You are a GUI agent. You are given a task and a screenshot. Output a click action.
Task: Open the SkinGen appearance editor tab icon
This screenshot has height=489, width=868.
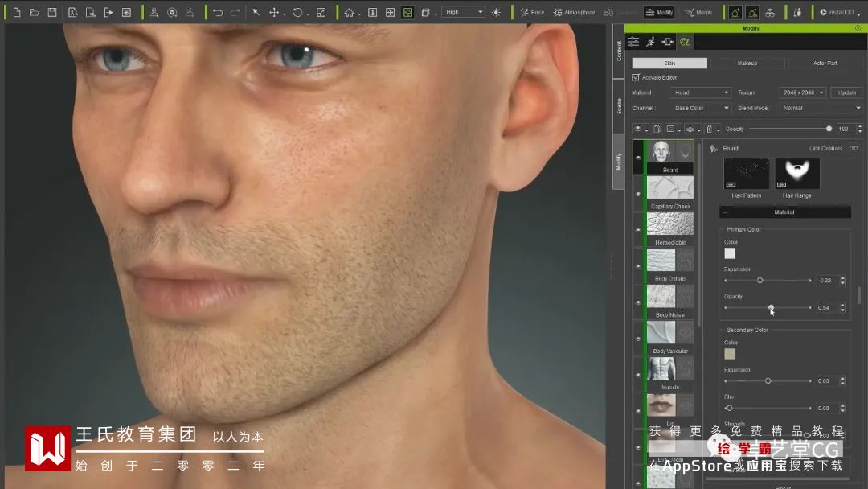[685, 42]
